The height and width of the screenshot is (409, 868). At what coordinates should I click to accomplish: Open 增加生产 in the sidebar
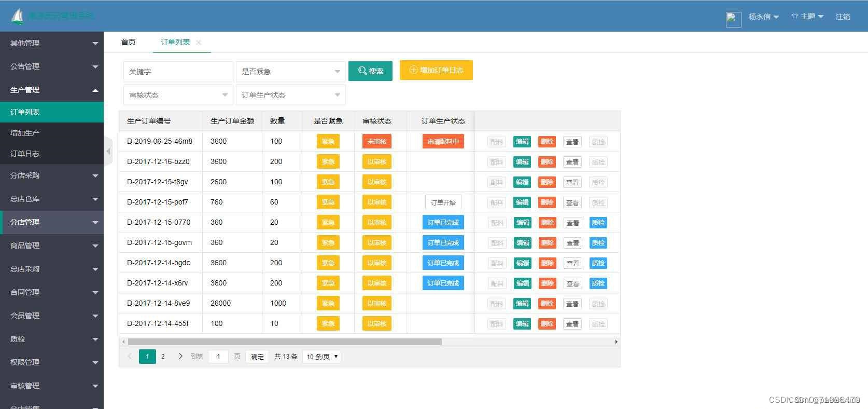(52, 133)
